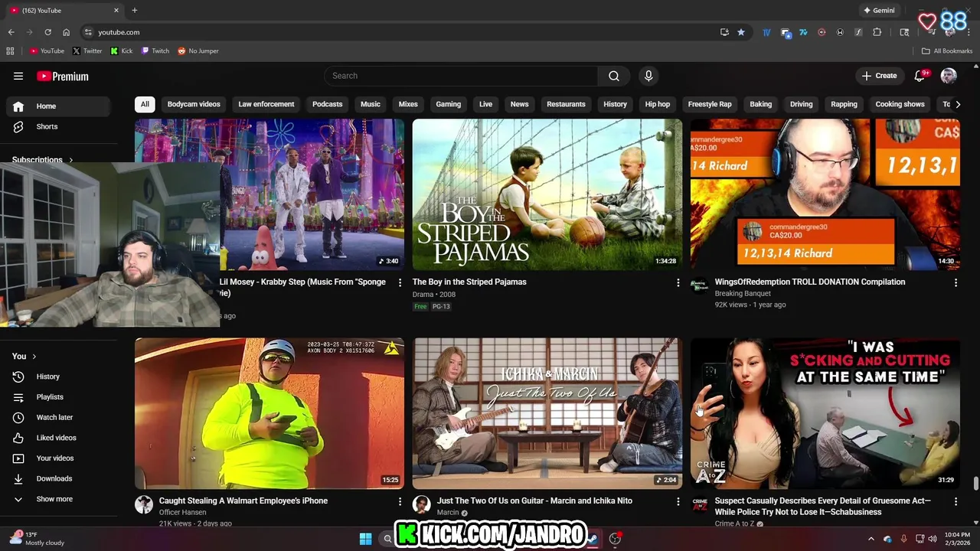Open Officer Hansen channel avatar
980x551 pixels.
click(144, 504)
